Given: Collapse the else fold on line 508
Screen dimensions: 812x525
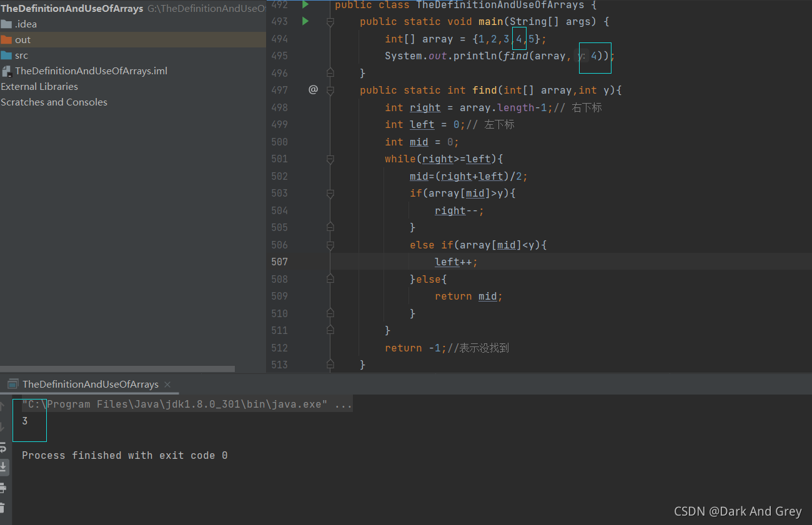Looking at the screenshot, I should (330, 279).
